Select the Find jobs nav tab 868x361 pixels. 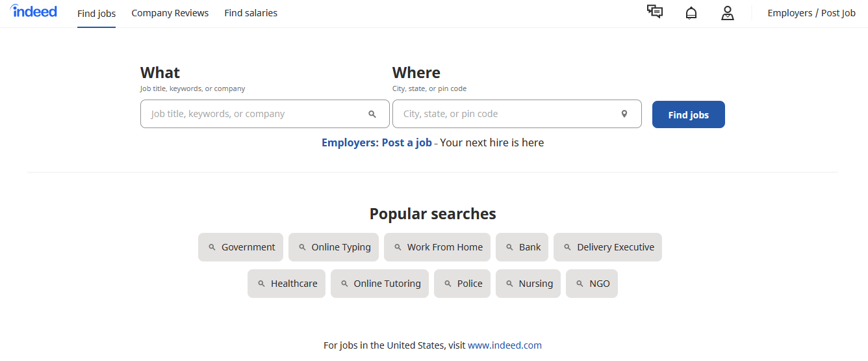pyautogui.click(x=96, y=14)
